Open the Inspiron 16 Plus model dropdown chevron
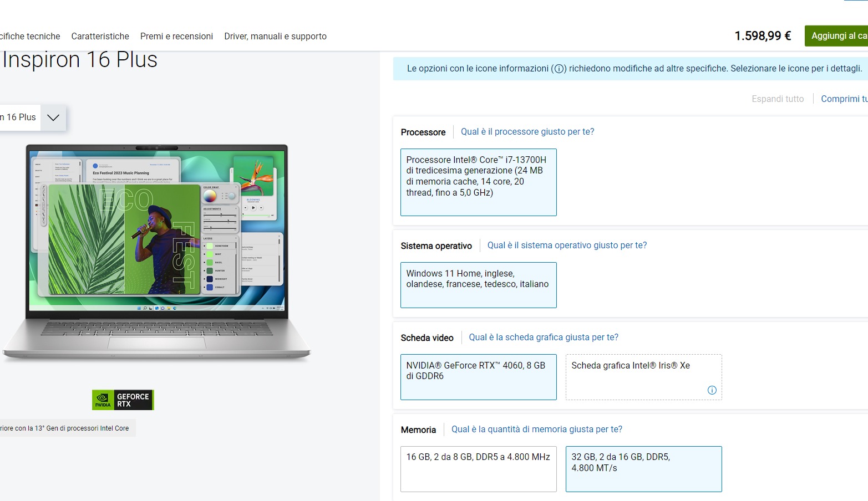 (53, 117)
